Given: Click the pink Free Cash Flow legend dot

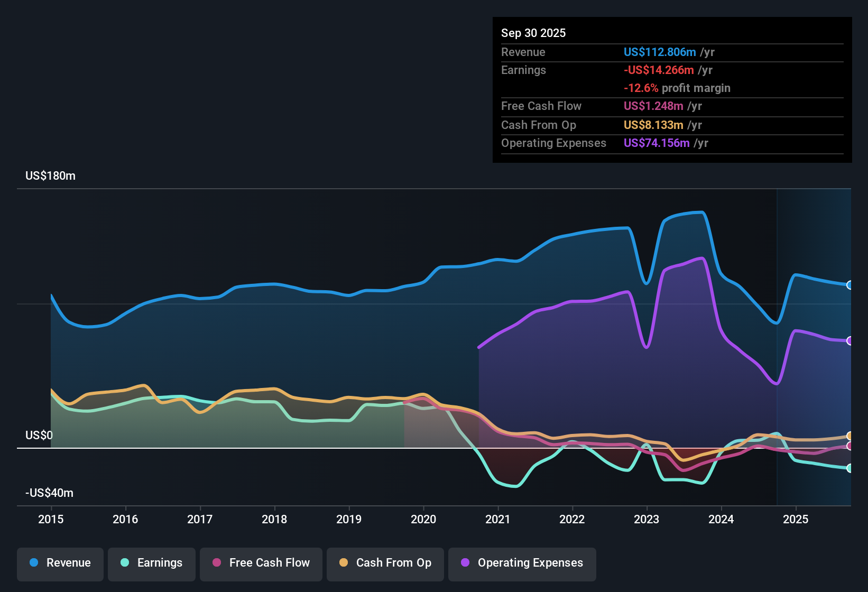Looking at the screenshot, I should click(x=217, y=563).
